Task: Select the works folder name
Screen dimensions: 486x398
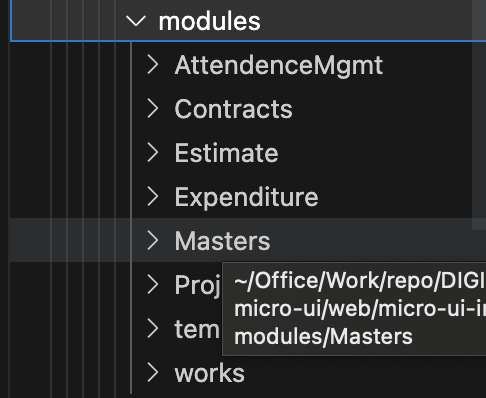Action: click(x=210, y=373)
